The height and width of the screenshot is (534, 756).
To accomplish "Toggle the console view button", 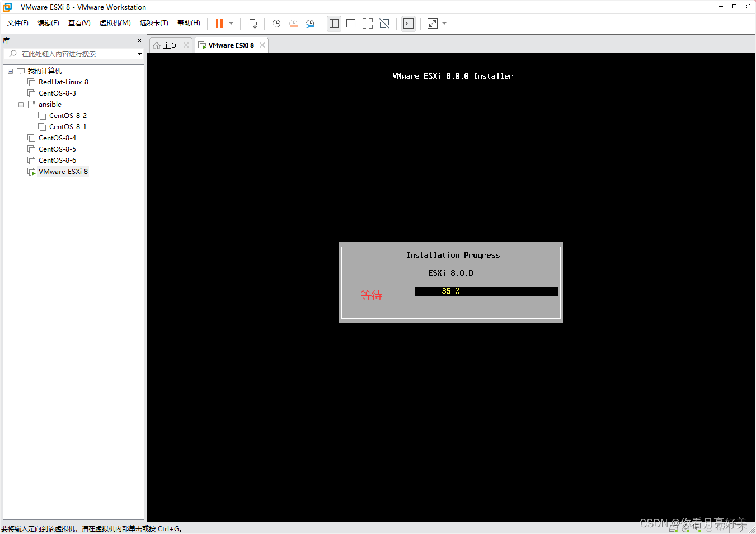I will [x=408, y=23].
